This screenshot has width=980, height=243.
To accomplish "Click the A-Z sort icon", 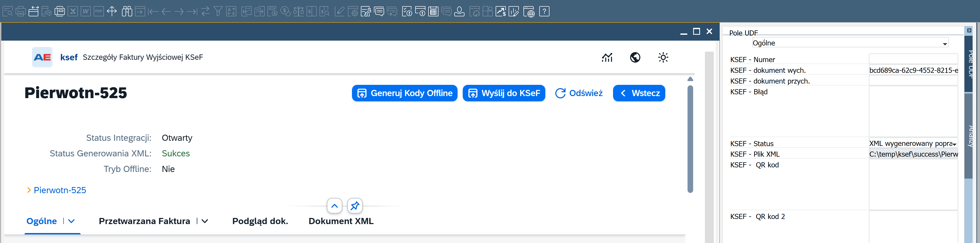I will pos(231,11).
